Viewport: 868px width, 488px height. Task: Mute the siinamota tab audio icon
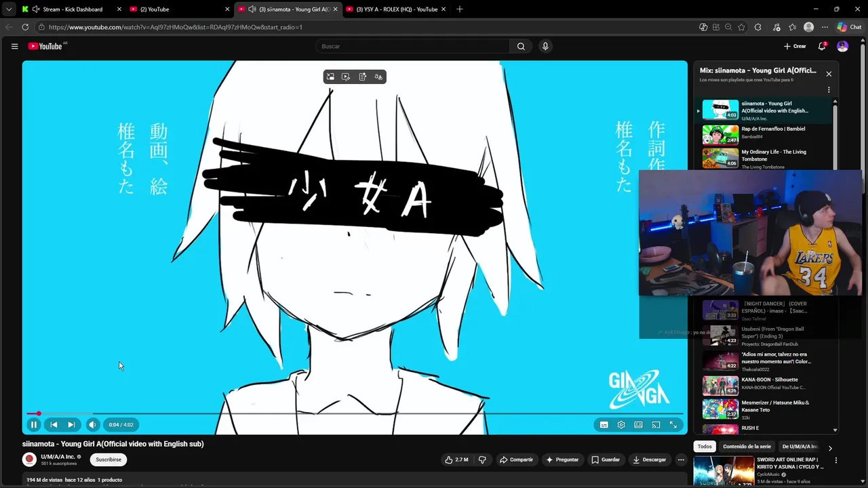click(252, 9)
